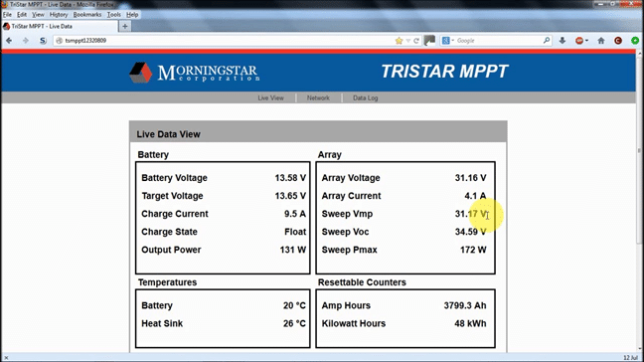Click Heat Sink value 26 °C
This screenshot has height=362, width=644.
[294, 324]
